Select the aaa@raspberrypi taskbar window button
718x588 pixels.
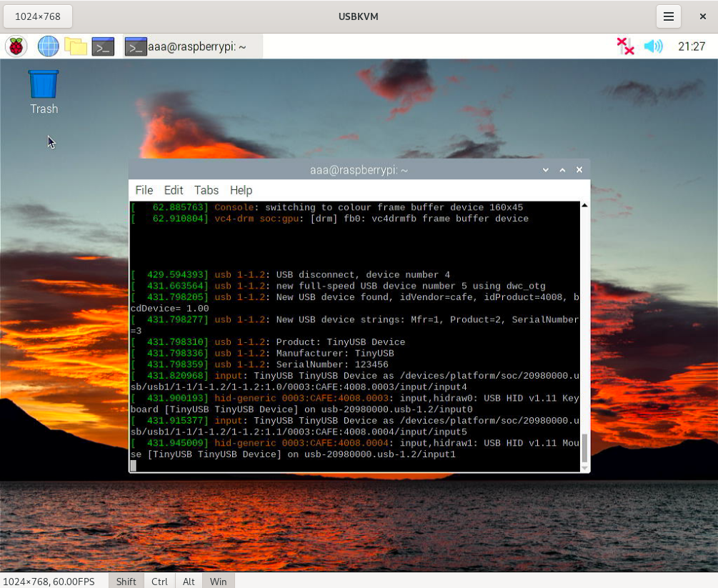click(x=193, y=46)
